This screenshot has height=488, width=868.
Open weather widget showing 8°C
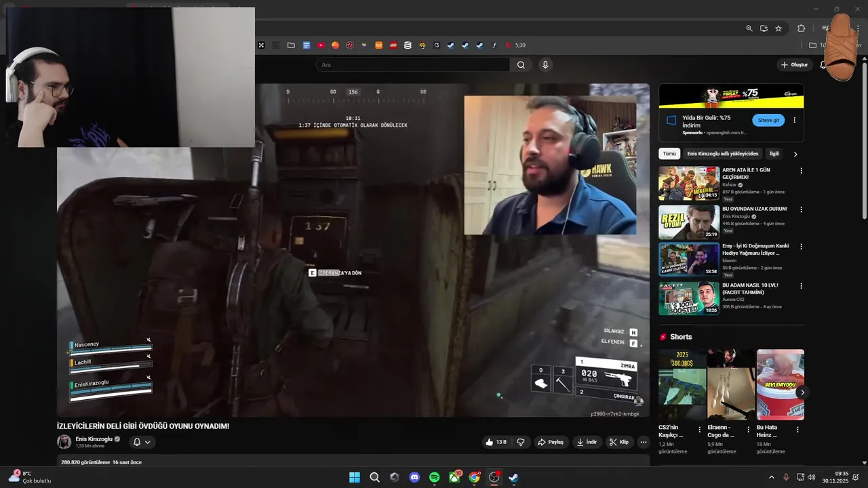click(28, 477)
